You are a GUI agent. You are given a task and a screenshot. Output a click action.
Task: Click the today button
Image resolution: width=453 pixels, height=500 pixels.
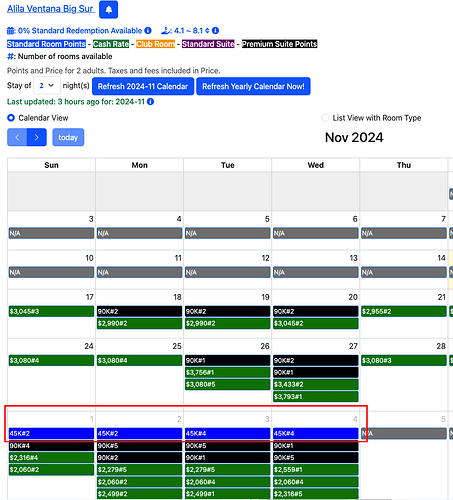[68, 137]
